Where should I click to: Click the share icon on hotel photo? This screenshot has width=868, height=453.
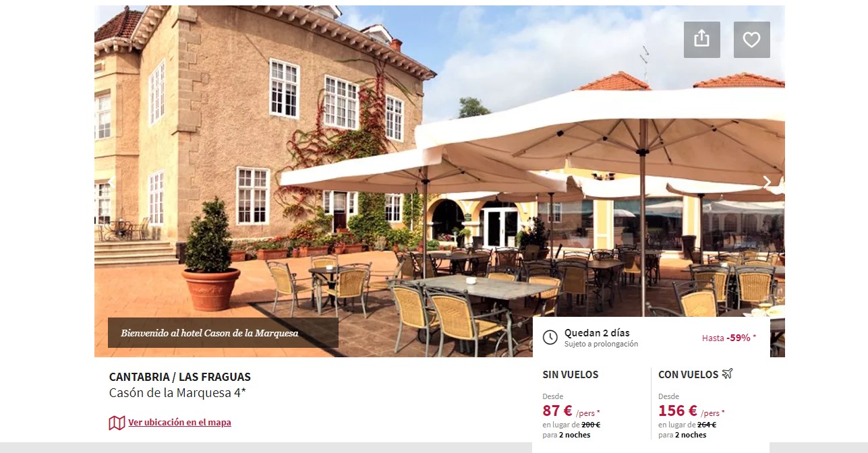pos(702,40)
